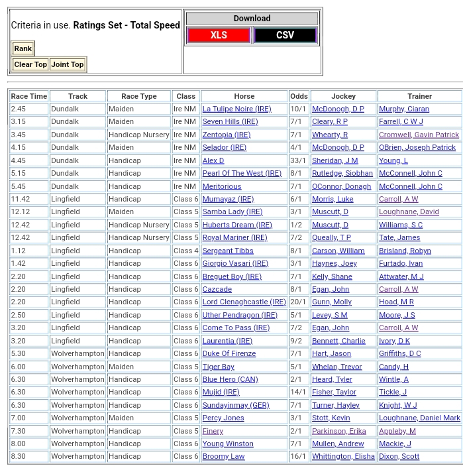This screenshot has height=476, width=463.
Task: View trainer Appleby, M link
Action: click(x=397, y=431)
